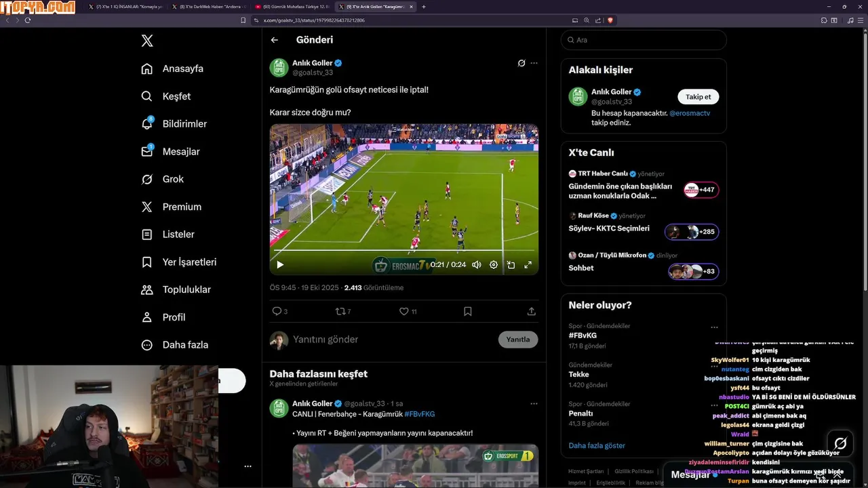Open Hizmet Şartları footer link
The width and height of the screenshot is (868, 488).
pos(586,471)
